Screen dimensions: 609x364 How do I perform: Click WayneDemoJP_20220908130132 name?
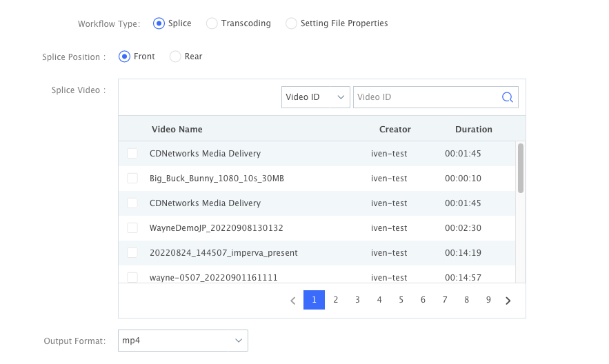[x=217, y=228]
